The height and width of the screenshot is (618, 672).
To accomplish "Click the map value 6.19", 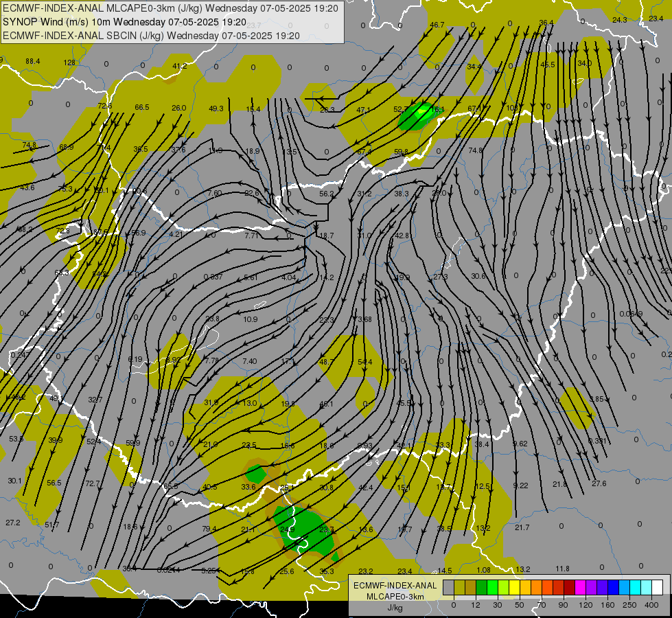I will point(135,359).
